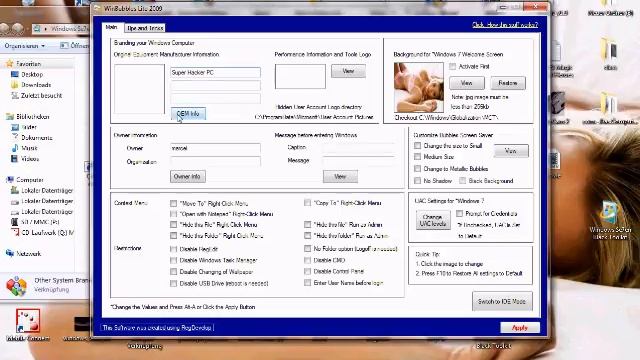
Task: Click the Explorer forward navigation arrow
Action: (x=17, y=29)
